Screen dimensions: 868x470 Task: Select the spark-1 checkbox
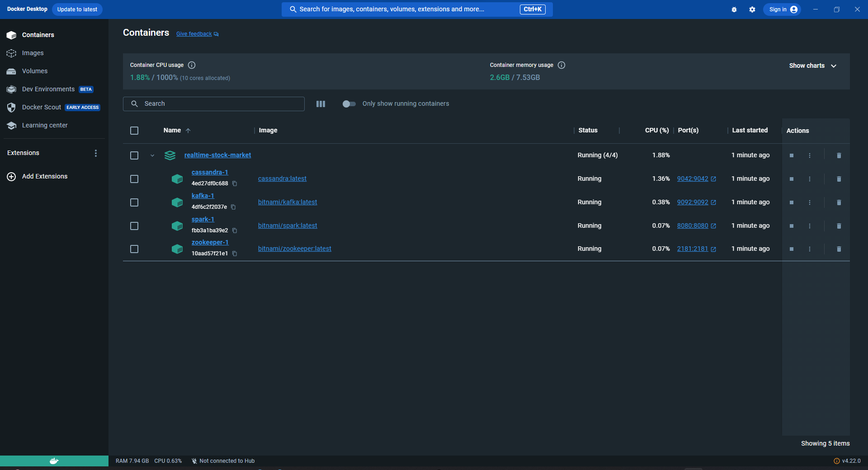click(134, 226)
